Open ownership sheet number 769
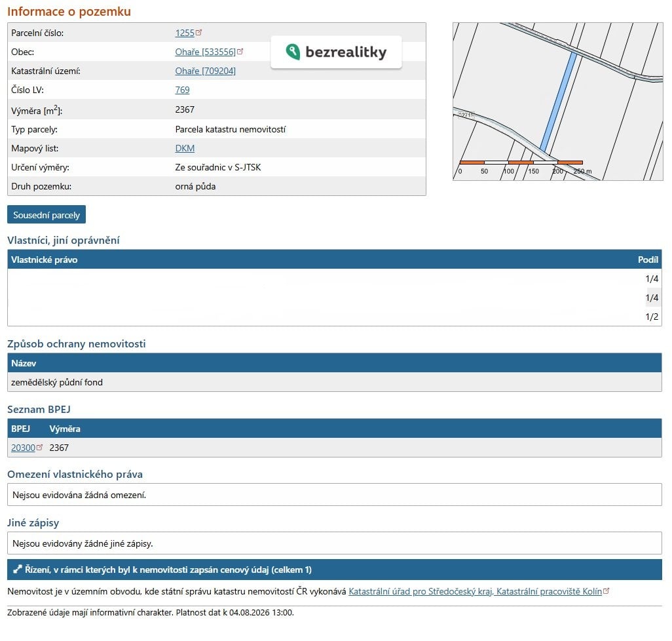The image size is (672, 641). 182,90
